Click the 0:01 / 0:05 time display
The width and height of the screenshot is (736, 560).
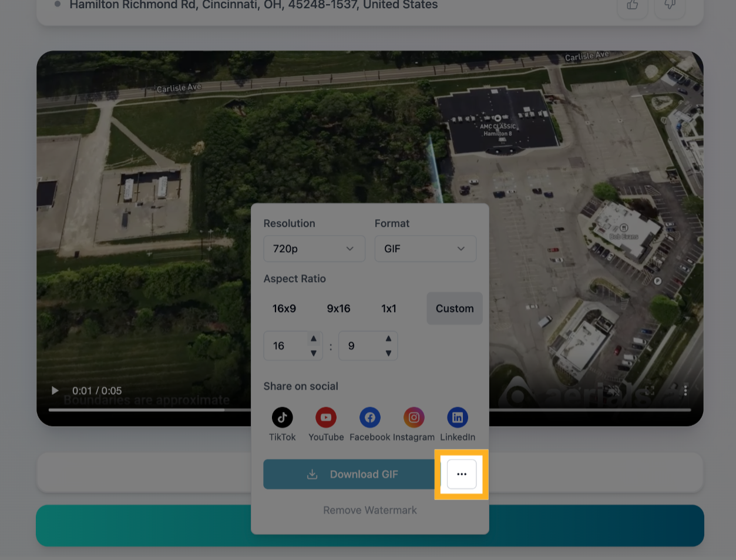(97, 391)
